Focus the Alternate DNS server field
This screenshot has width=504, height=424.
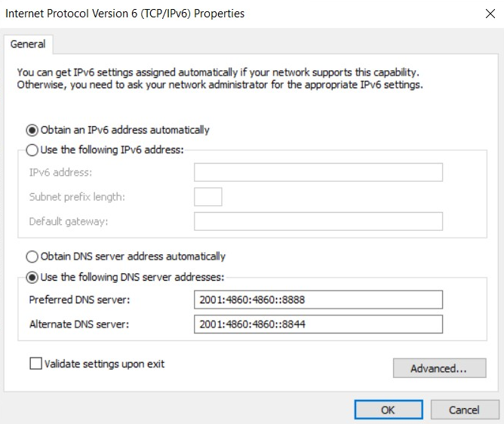(x=318, y=324)
